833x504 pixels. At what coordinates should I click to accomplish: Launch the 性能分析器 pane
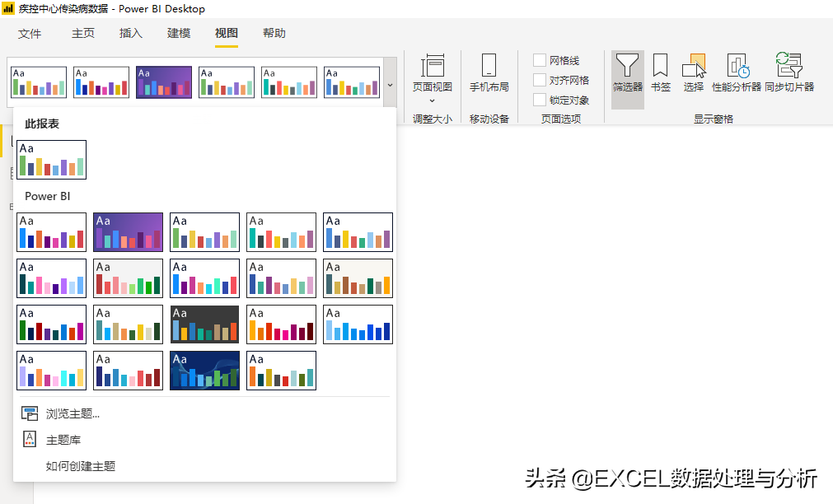pos(737,72)
